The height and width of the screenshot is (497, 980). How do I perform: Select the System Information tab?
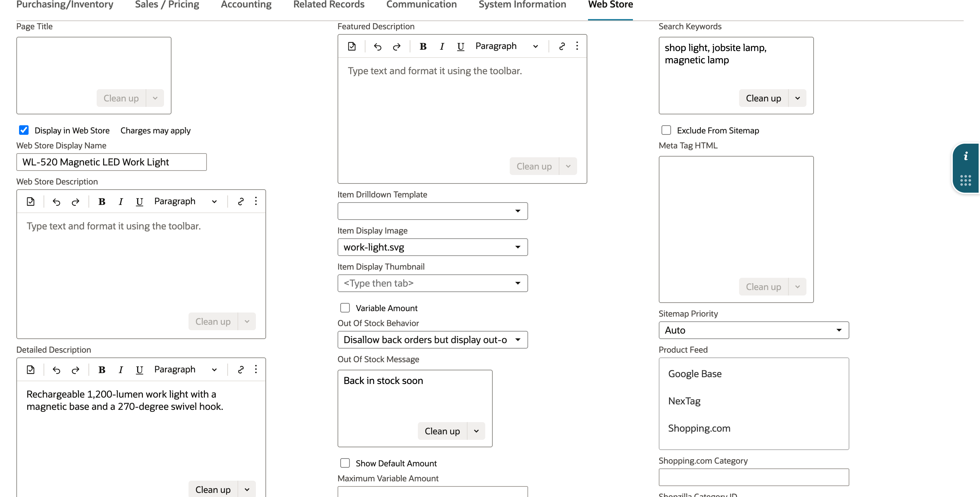coord(522,4)
